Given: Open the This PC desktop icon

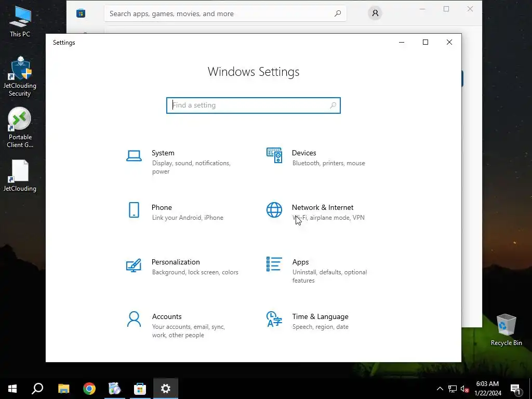Looking at the screenshot, I should 20,21.
